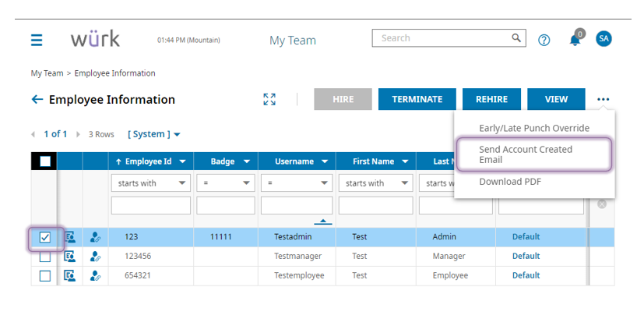Screen dimensions: 644x326
Task: Click the würk logo
Action: 95,39
